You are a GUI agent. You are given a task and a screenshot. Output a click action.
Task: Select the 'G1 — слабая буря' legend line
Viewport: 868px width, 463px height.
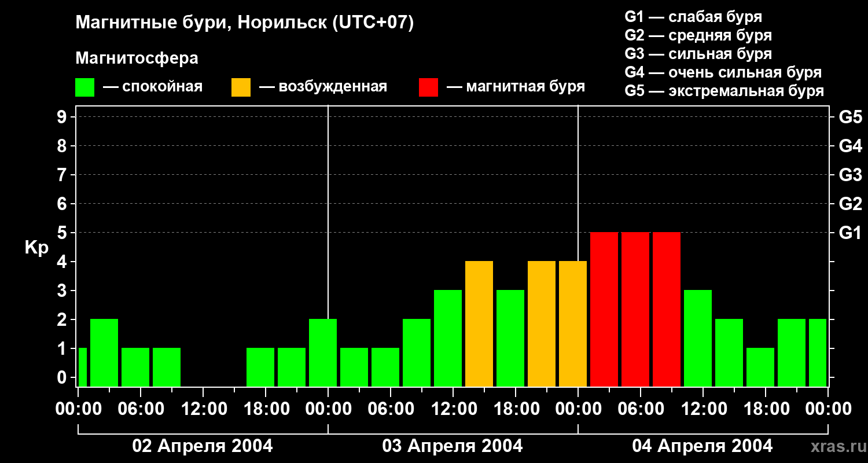693,17
